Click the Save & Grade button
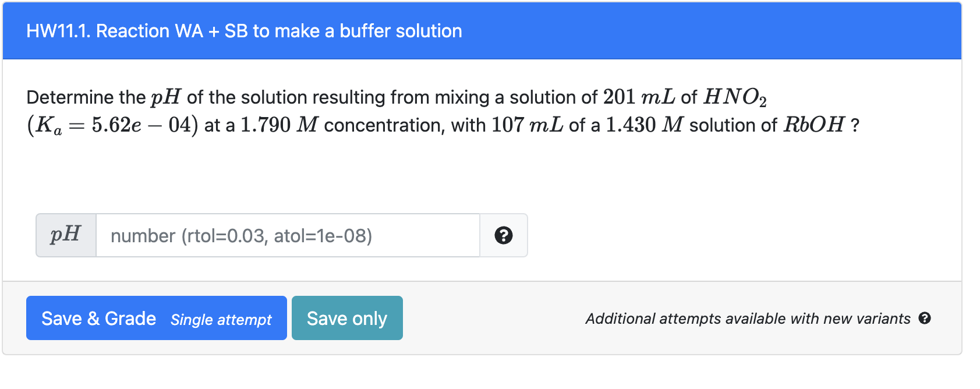This screenshot has height=389, width=980. [x=99, y=318]
